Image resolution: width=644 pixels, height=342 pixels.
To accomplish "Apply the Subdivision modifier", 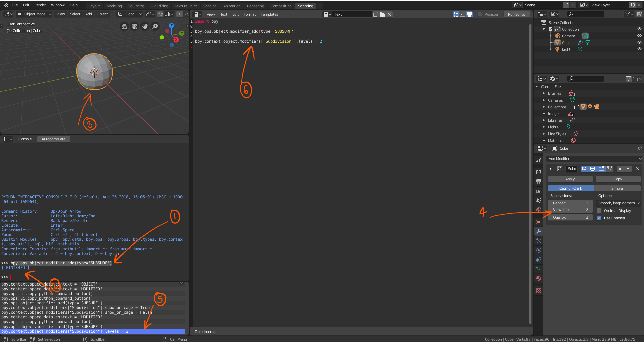I will 570,179.
